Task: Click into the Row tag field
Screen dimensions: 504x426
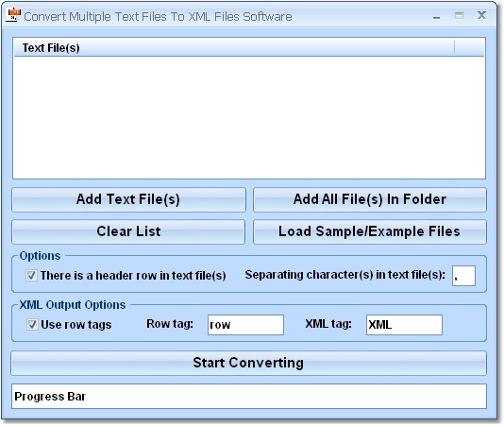Action: tap(245, 325)
